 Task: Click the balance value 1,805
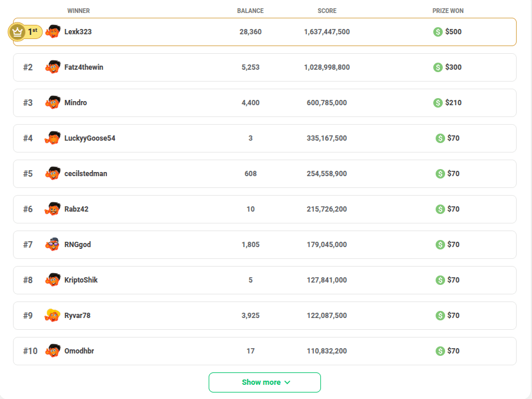(x=251, y=245)
